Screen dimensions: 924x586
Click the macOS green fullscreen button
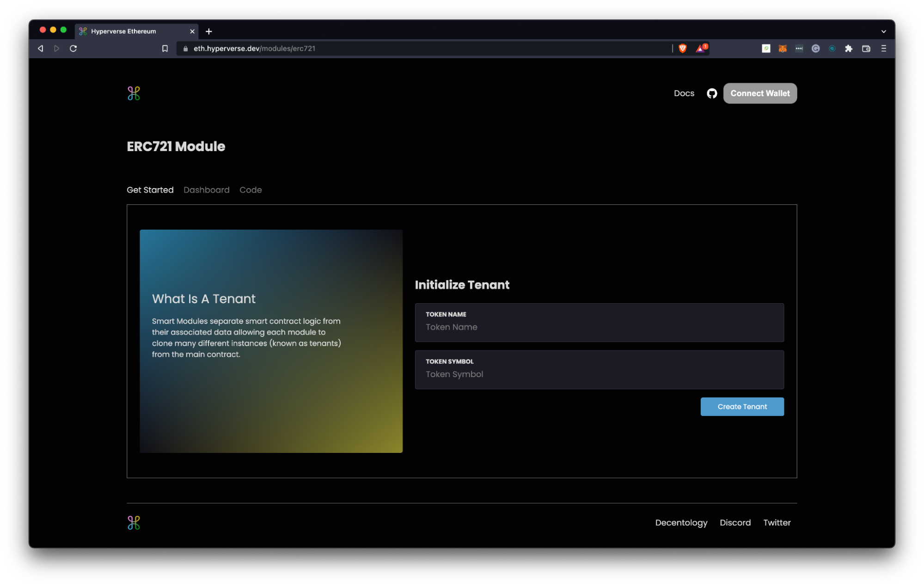pos(64,30)
